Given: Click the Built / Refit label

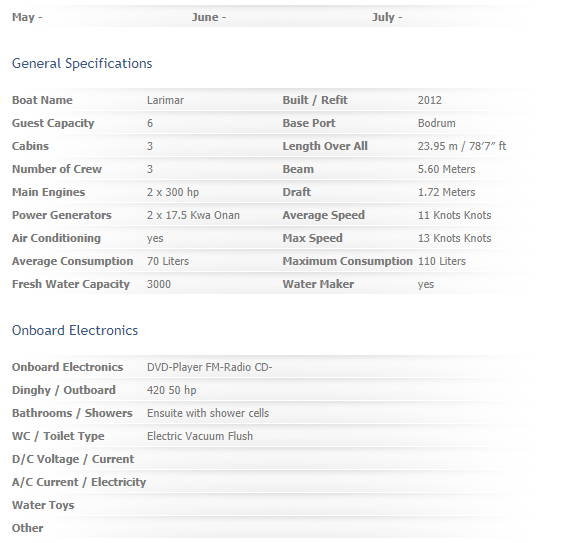Looking at the screenshot, I should 315,100.
